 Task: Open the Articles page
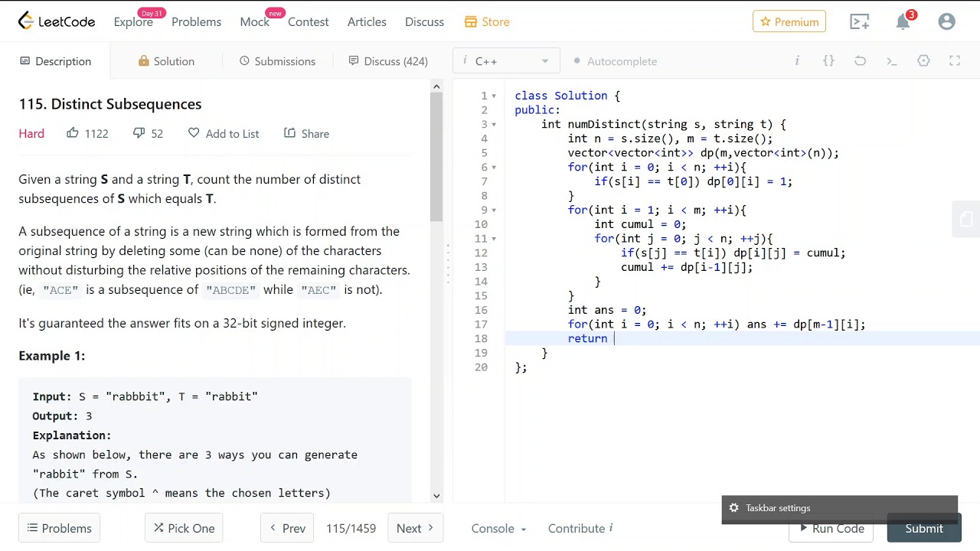coord(367,21)
